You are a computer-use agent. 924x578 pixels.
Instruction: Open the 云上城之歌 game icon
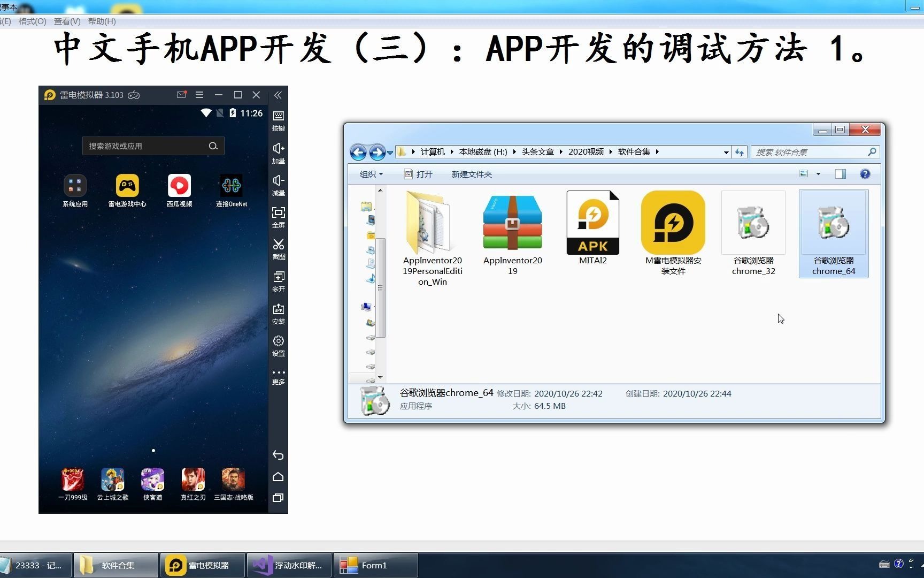click(113, 484)
